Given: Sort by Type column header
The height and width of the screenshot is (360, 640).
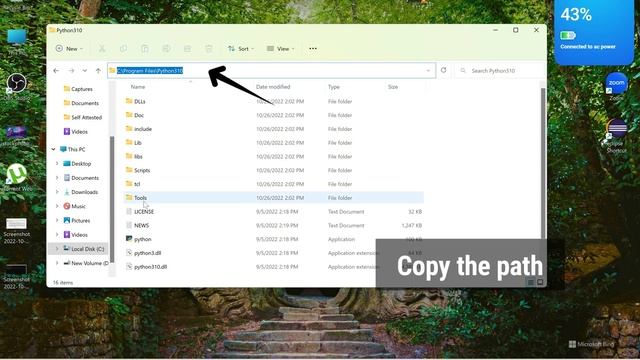Looking at the screenshot, I should 333,87.
